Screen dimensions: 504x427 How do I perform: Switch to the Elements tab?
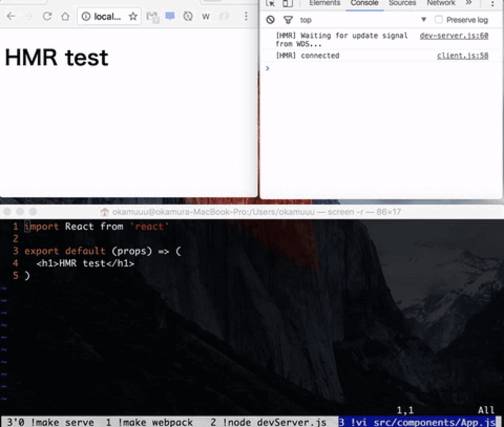click(325, 3)
